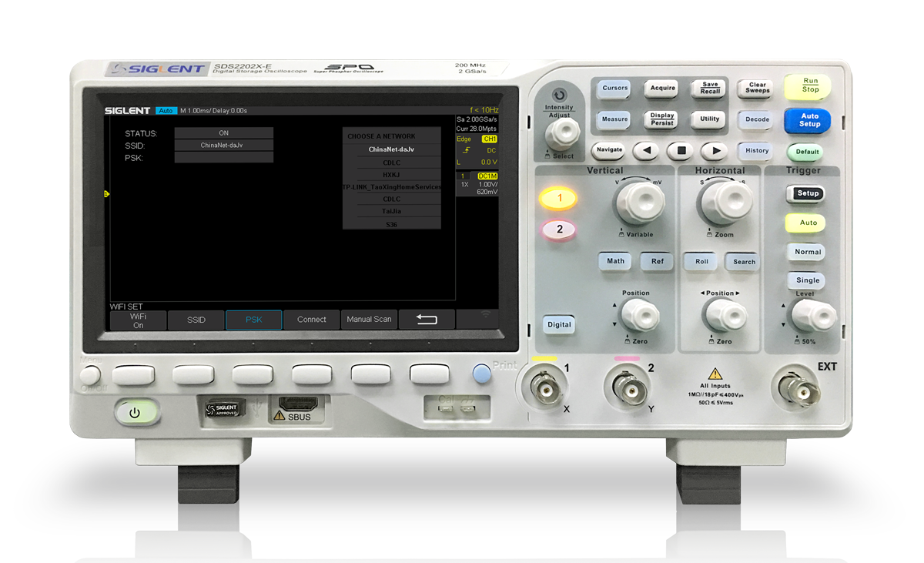Tap the back arrow softkey on screen
924x563 pixels.
(427, 320)
